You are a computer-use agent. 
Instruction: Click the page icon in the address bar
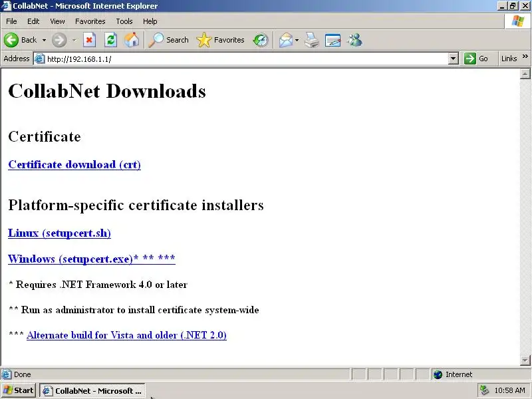(40, 59)
